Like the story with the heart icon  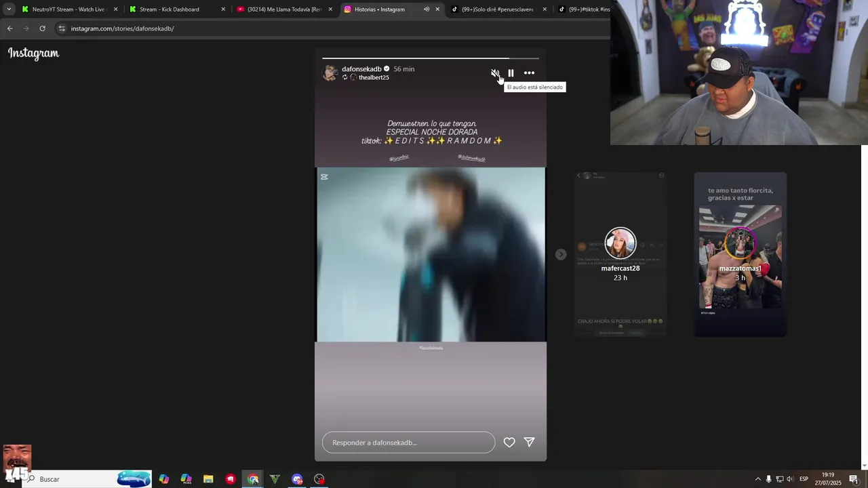(x=509, y=443)
